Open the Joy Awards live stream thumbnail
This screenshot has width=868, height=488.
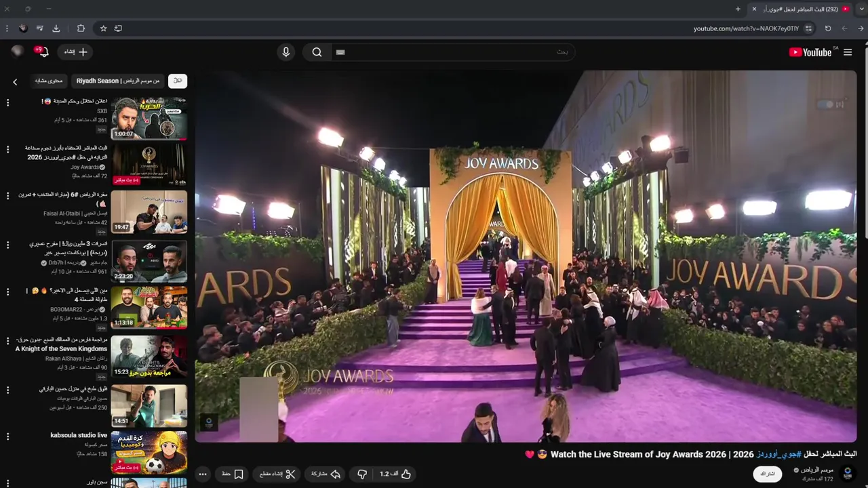click(x=149, y=164)
